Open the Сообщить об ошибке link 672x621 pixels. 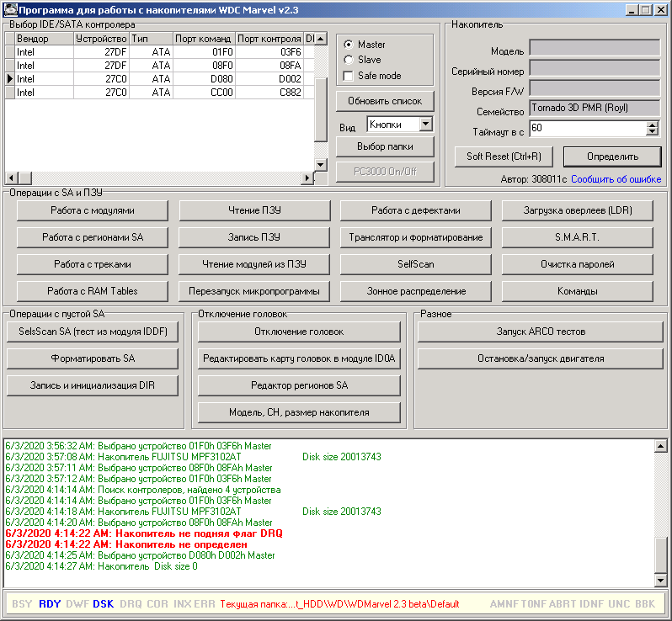[616, 179]
